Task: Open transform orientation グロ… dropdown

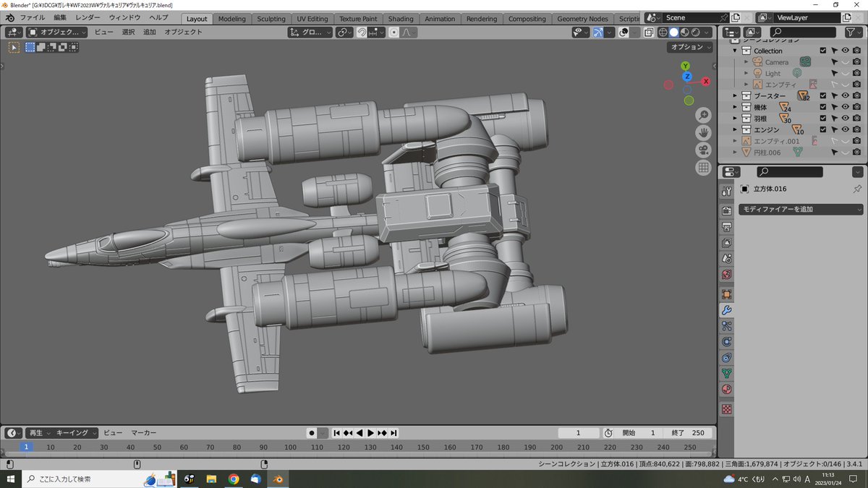Action: point(310,33)
